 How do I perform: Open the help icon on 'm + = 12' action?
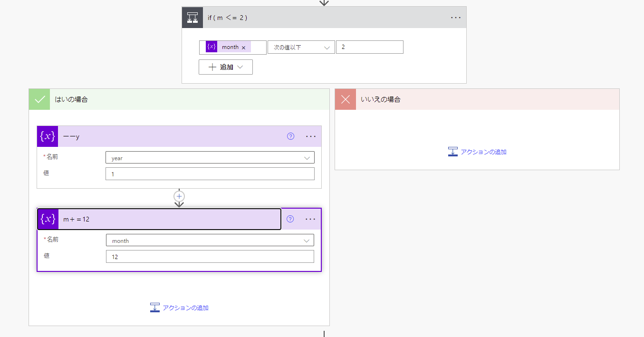pyautogui.click(x=290, y=219)
